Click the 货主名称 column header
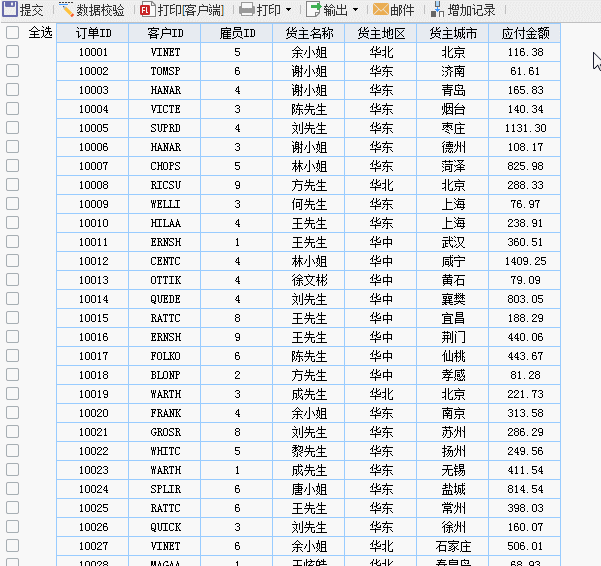The width and height of the screenshot is (601, 566). (309, 33)
